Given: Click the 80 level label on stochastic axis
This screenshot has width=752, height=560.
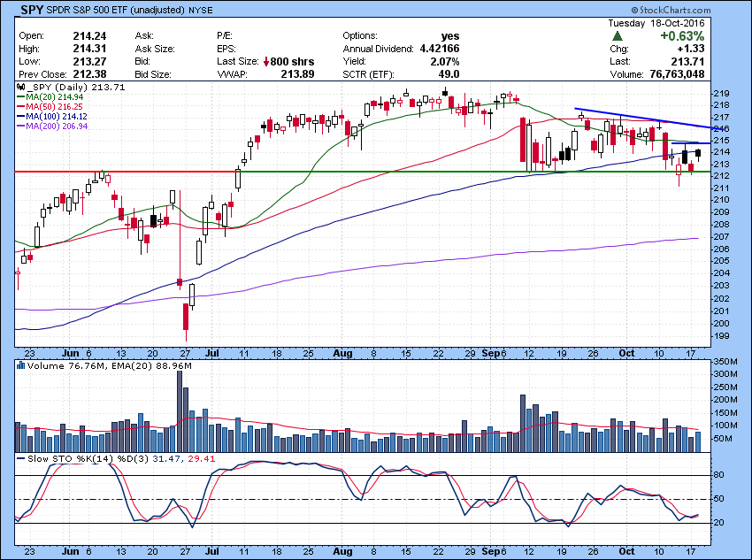Looking at the screenshot, I should click(719, 475).
